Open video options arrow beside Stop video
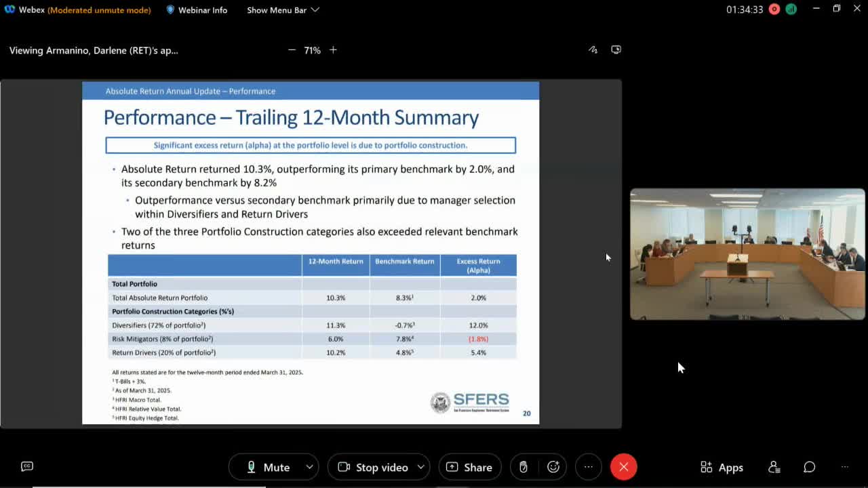Viewport: 868px width, 488px height. pos(421,467)
